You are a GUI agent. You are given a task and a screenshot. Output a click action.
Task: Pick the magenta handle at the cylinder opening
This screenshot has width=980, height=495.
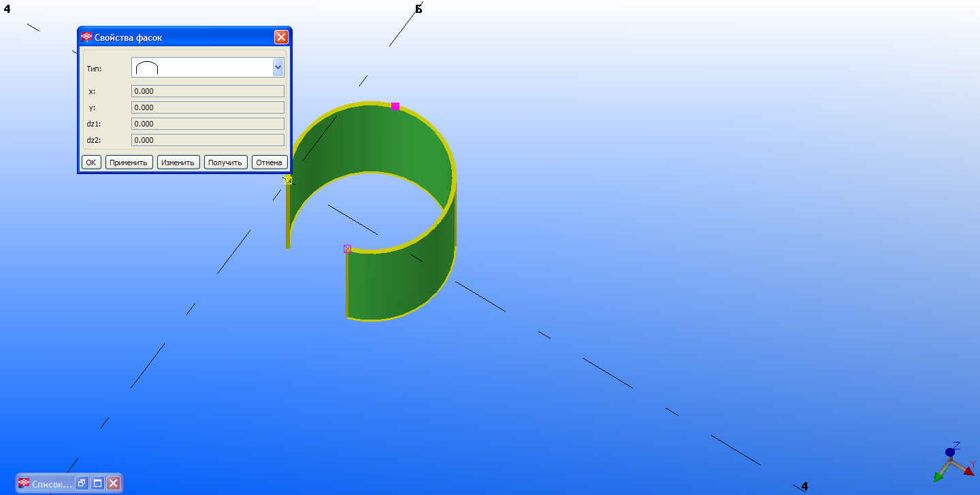348,249
